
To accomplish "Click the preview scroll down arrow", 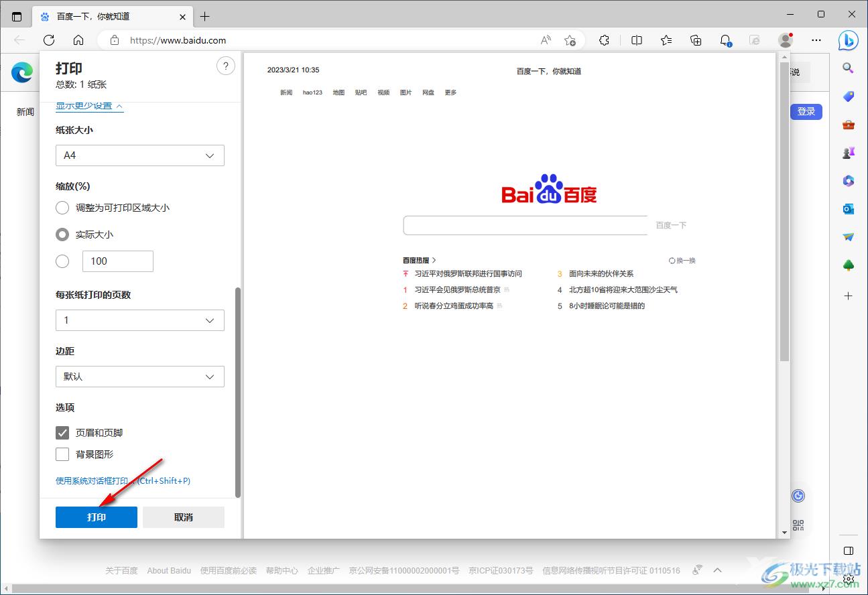I will tap(785, 533).
